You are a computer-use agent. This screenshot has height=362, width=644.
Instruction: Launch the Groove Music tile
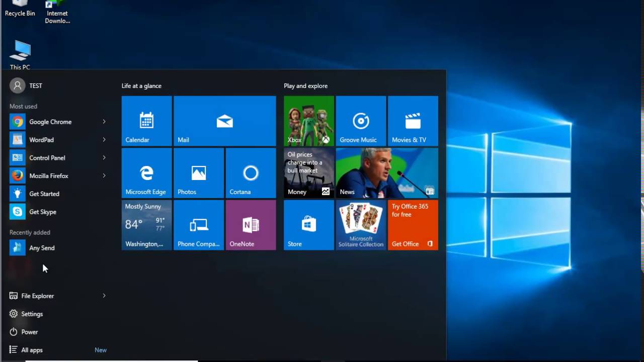point(361,121)
